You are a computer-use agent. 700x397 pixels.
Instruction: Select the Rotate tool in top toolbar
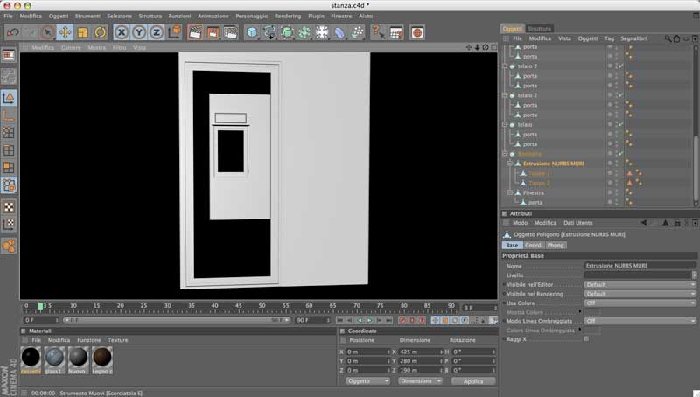(100, 32)
